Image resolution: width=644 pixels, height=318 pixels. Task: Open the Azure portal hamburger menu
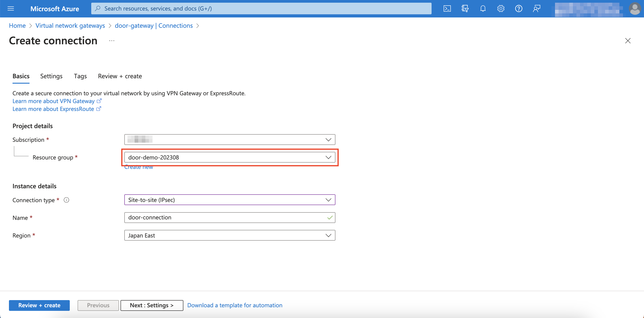click(11, 9)
